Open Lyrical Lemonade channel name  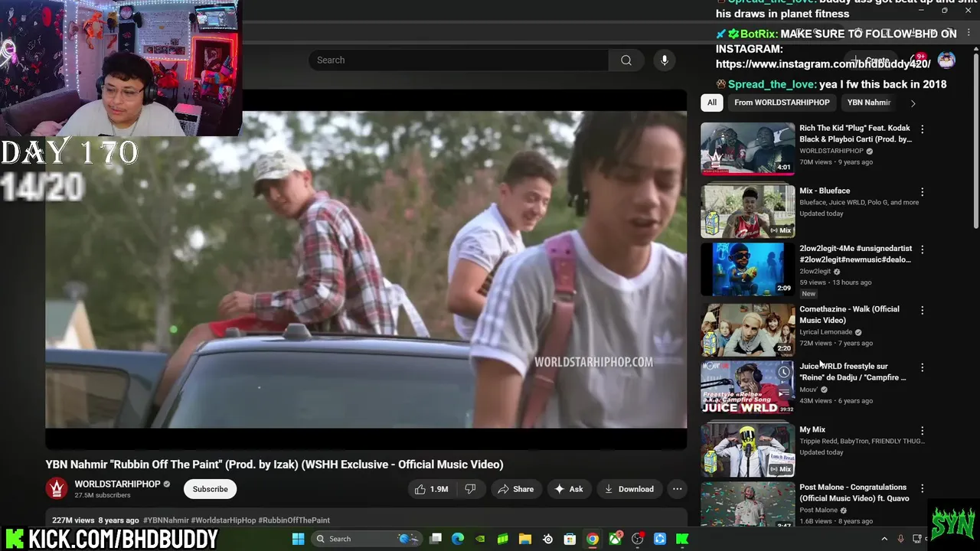click(x=825, y=332)
